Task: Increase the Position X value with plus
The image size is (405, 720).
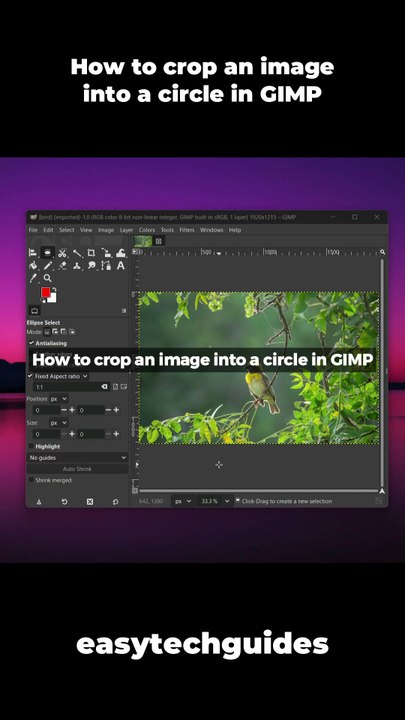Action: (x=72, y=410)
